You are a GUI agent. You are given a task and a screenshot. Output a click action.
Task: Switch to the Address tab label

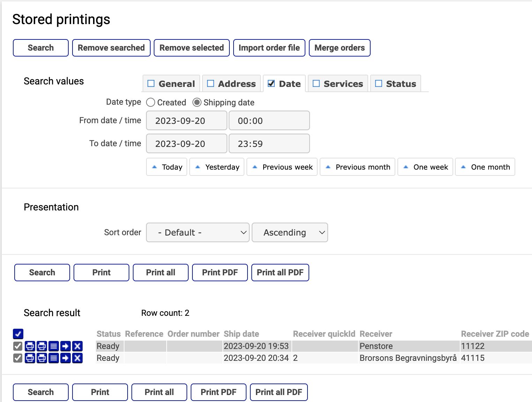click(237, 84)
